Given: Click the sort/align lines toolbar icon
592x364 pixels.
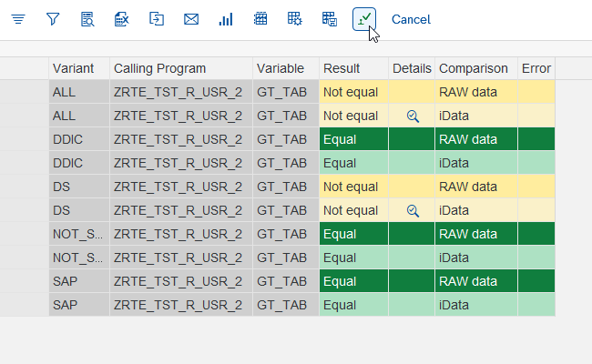Looking at the screenshot, I should [x=17, y=19].
